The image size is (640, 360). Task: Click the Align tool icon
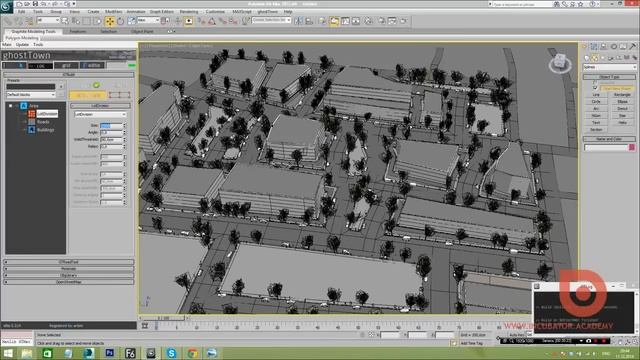point(309,21)
